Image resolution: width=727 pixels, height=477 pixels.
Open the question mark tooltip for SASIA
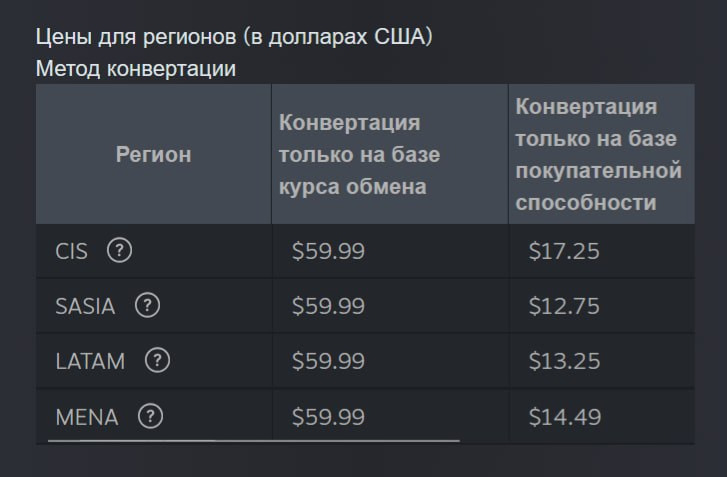(147, 306)
